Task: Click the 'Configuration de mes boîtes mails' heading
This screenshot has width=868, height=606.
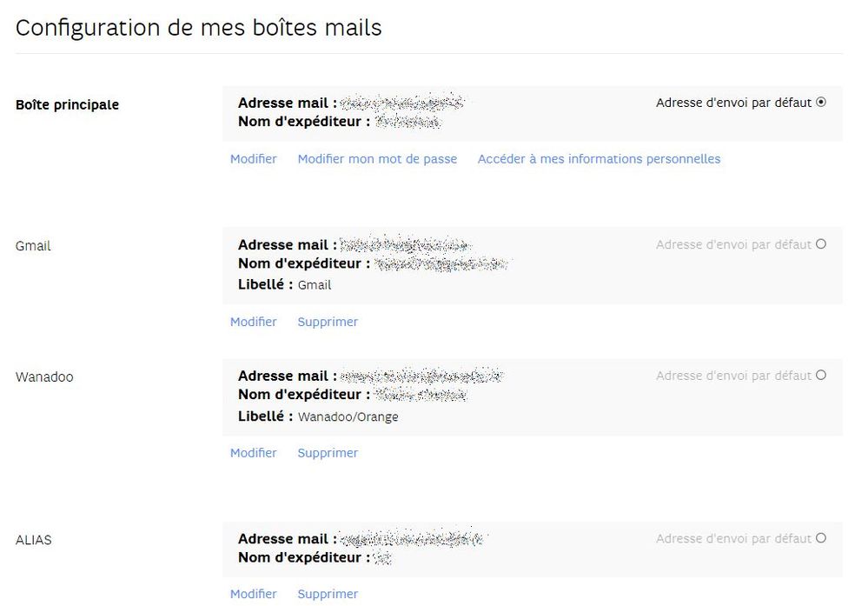Action: (x=199, y=28)
